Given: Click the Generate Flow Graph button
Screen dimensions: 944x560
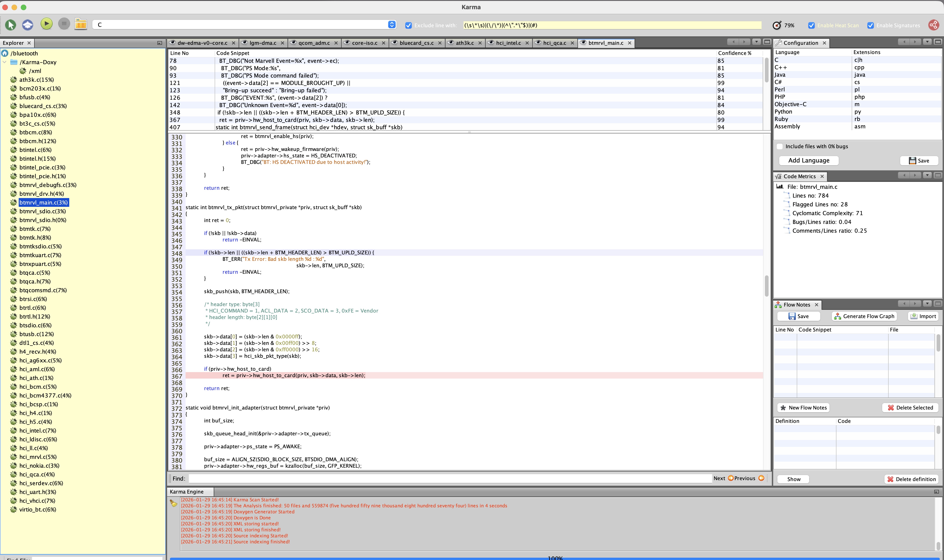Looking at the screenshot, I should (x=864, y=316).
